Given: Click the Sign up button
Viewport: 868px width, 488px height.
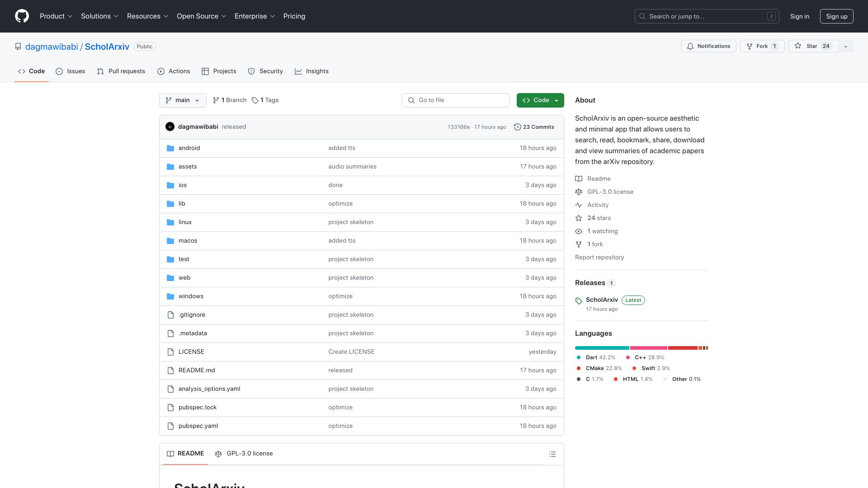Looking at the screenshot, I should click(x=836, y=16).
